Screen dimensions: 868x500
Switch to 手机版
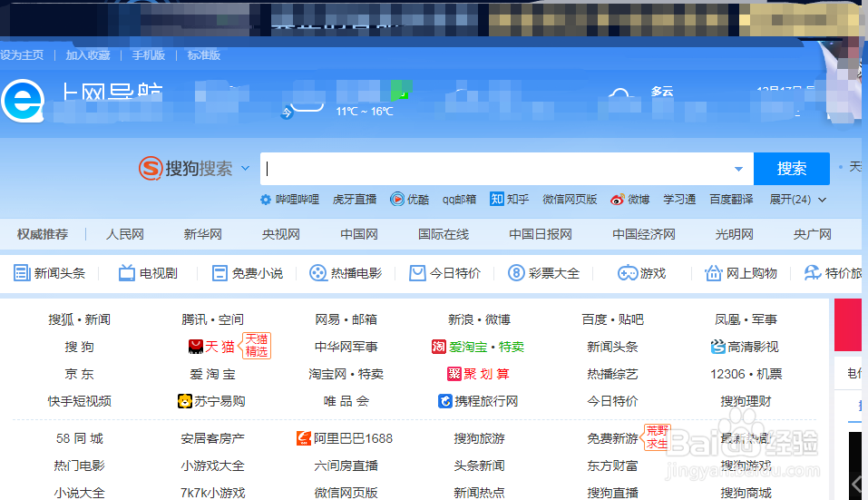(149, 54)
